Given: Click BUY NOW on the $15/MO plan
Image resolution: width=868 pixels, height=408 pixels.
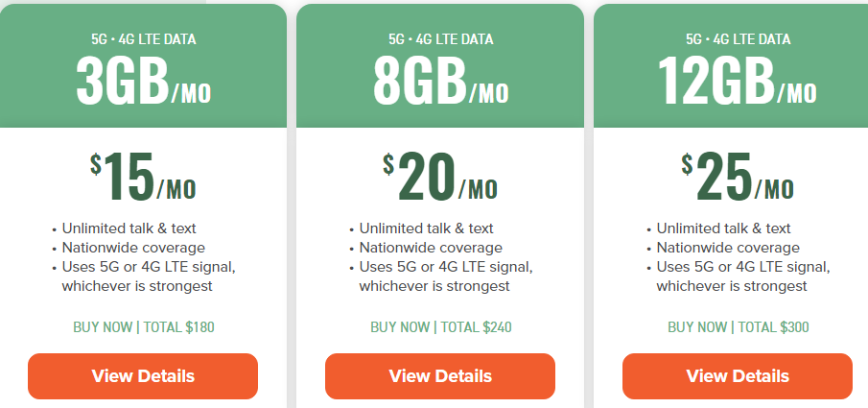Looking at the screenshot, I should tap(103, 327).
